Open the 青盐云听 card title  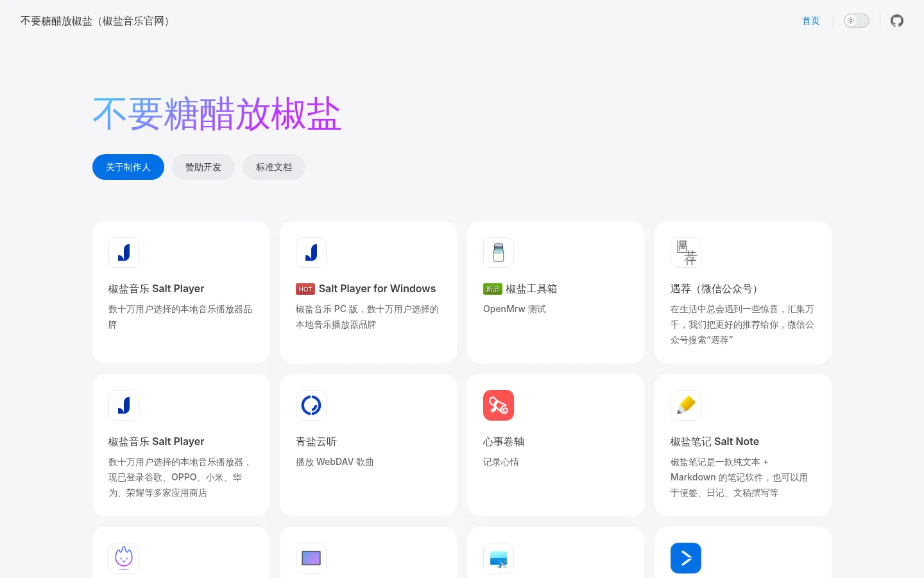(x=316, y=441)
